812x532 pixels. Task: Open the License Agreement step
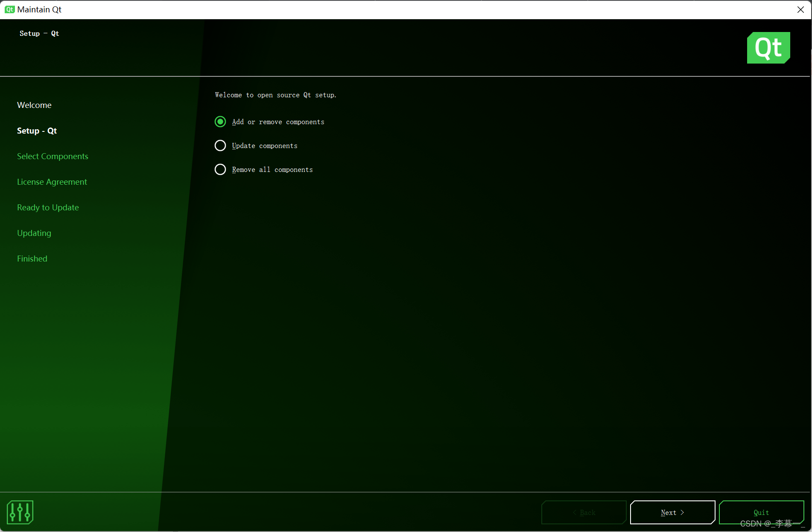52,182
